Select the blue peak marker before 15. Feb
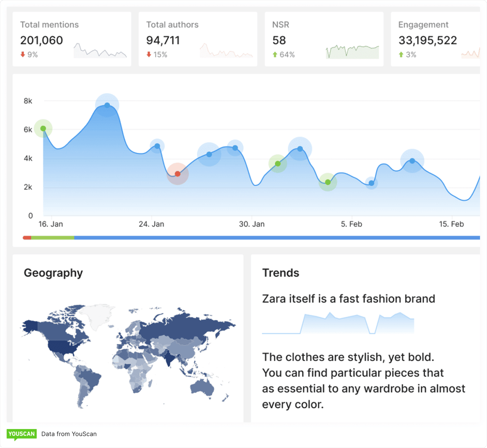 click(x=412, y=161)
